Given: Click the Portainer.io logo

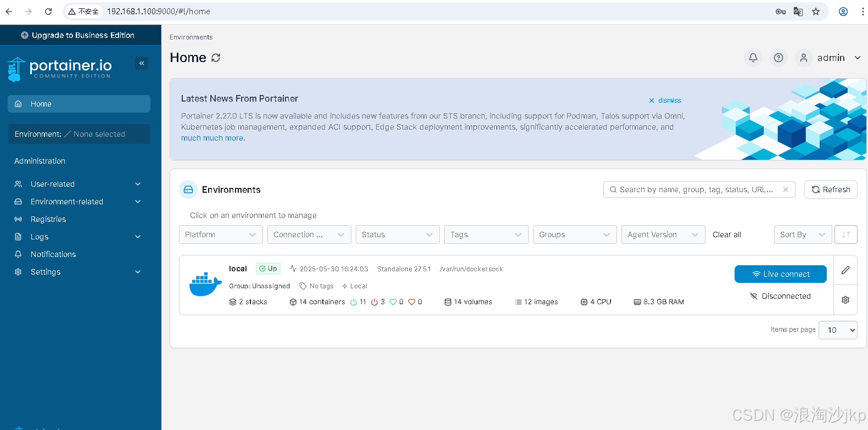Looking at the screenshot, I should click(60, 69).
